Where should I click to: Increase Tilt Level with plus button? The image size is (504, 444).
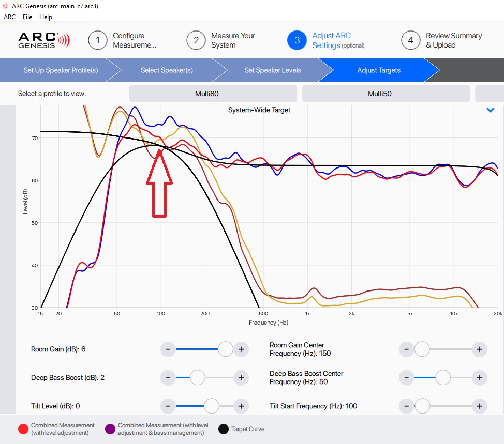(x=241, y=406)
